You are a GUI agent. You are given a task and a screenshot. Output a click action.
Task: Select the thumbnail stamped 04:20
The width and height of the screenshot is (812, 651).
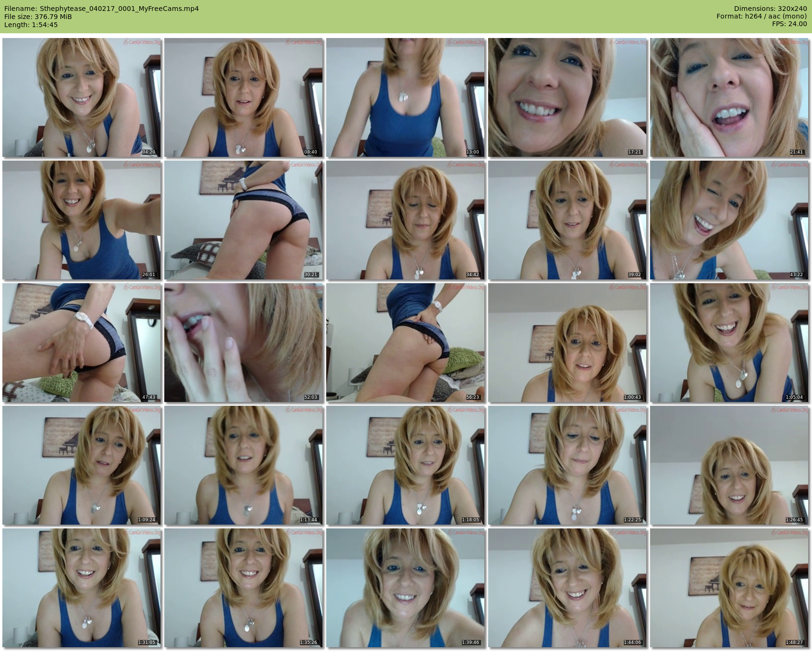(x=82, y=97)
